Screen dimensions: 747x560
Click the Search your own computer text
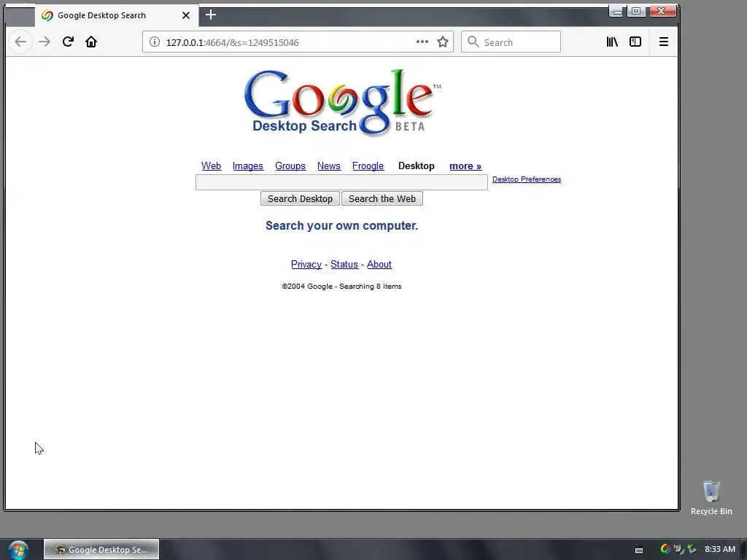point(341,225)
